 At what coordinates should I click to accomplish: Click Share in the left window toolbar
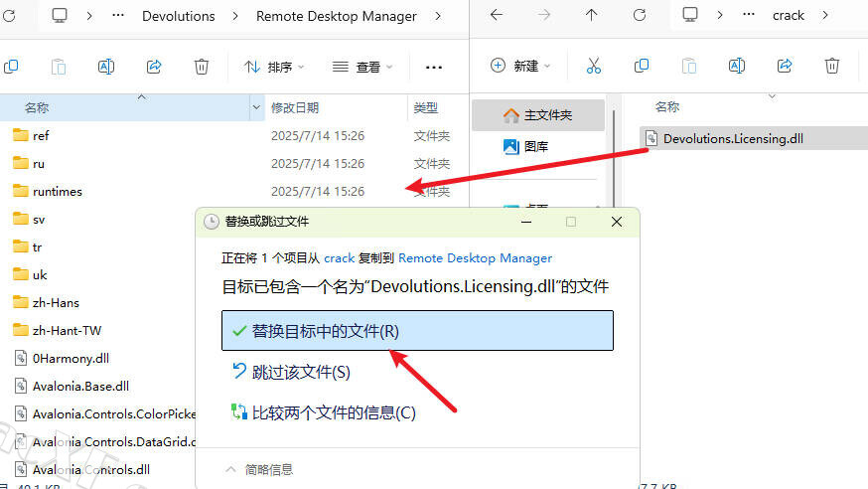click(x=154, y=67)
